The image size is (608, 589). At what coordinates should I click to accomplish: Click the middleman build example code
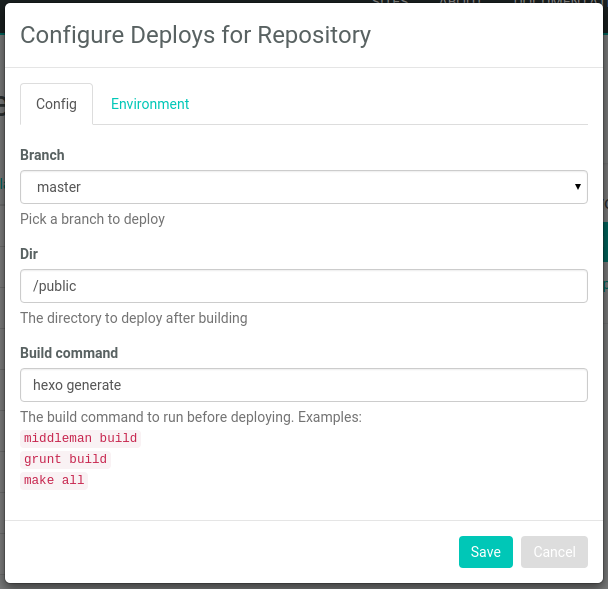81,438
